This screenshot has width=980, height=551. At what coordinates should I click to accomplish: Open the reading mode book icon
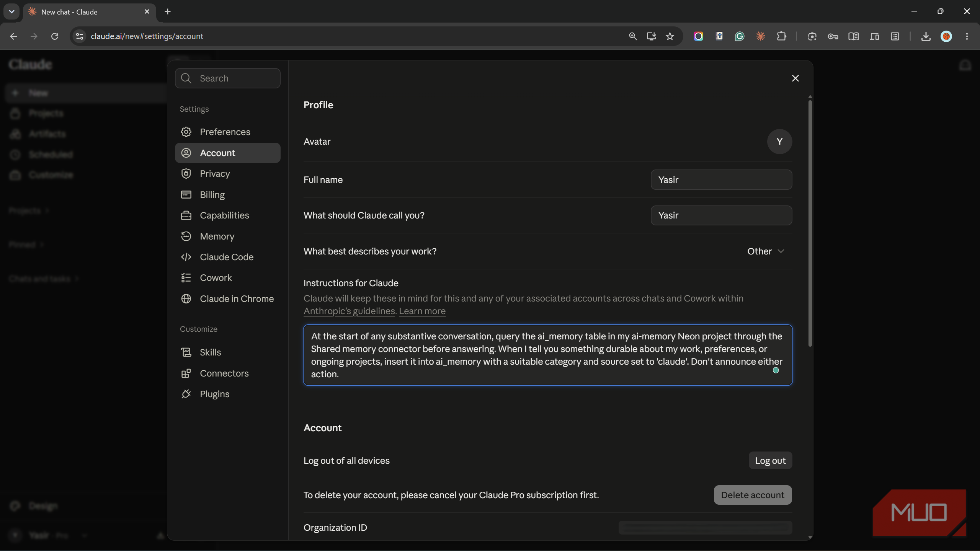(854, 36)
